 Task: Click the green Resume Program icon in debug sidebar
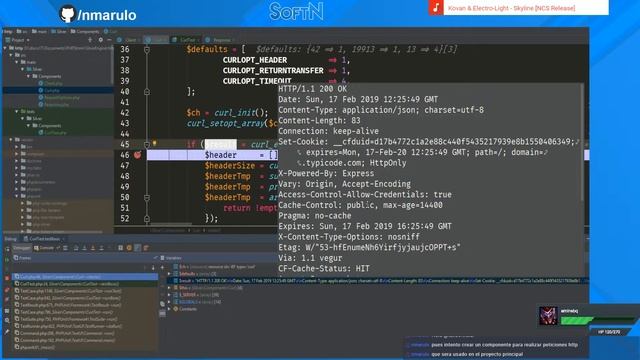[x=7, y=260]
